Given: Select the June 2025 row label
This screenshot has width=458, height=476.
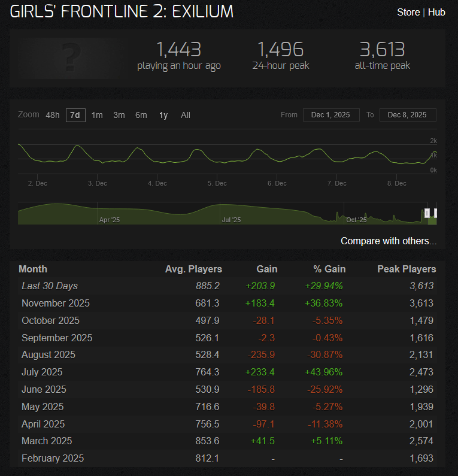Looking at the screenshot, I should point(44,389).
